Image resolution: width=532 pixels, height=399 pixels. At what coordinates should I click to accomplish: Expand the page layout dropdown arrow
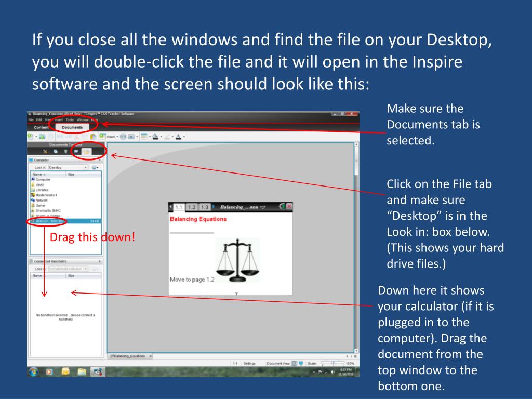click(x=150, y=137)
